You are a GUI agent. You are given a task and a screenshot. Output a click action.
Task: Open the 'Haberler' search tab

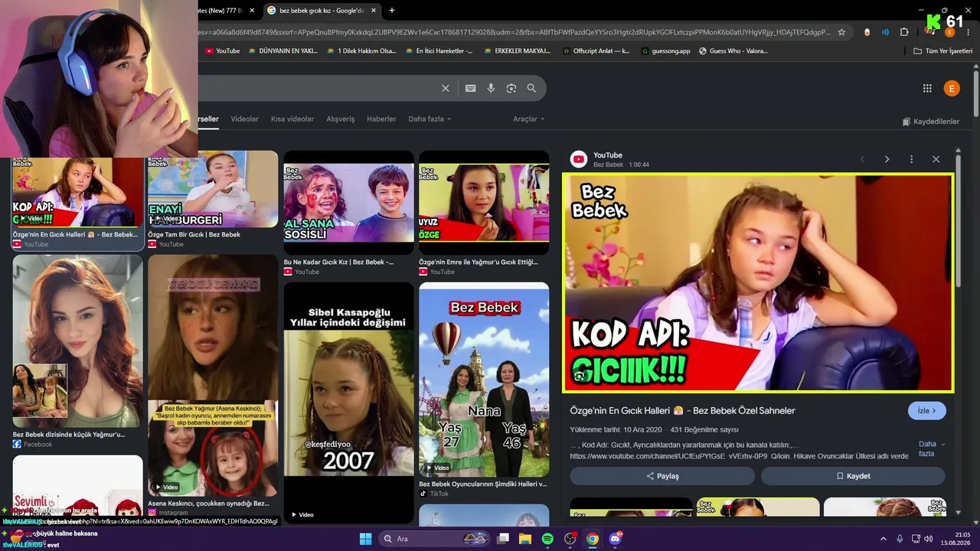click(x=381, y=119)
